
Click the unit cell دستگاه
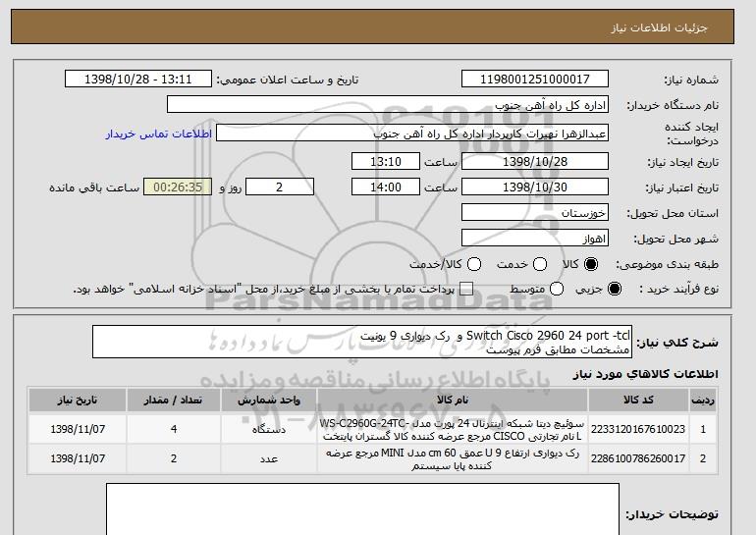(x=269, y=429)
